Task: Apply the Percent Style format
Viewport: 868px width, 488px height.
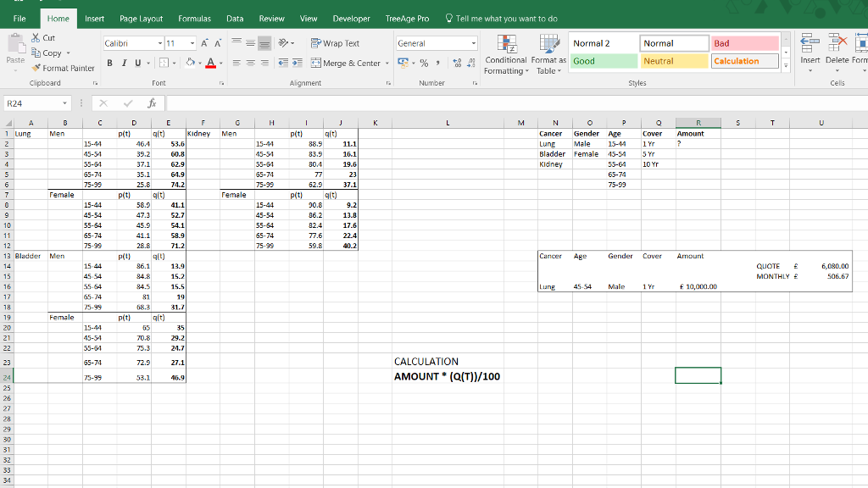Action: coord(425,62)
